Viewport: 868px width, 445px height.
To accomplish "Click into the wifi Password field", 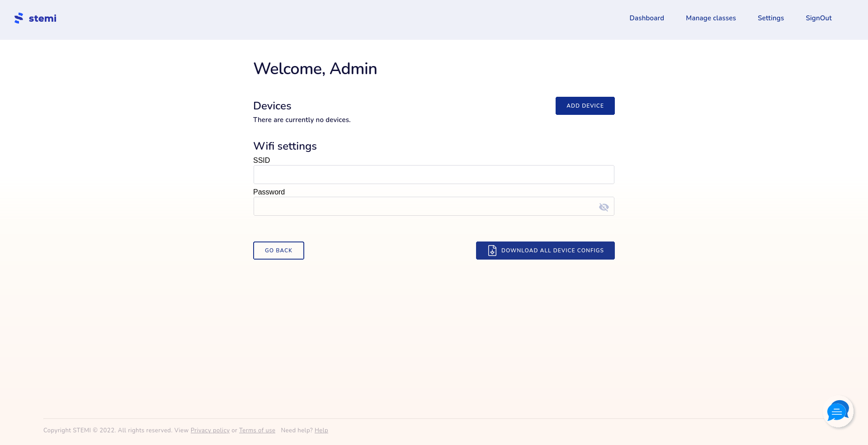I will [425, 206].
